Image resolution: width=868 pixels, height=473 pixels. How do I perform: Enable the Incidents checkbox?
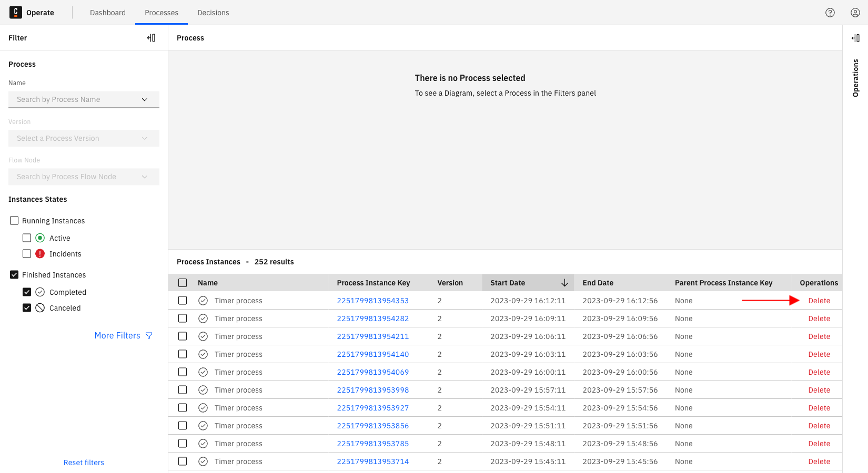27,254
